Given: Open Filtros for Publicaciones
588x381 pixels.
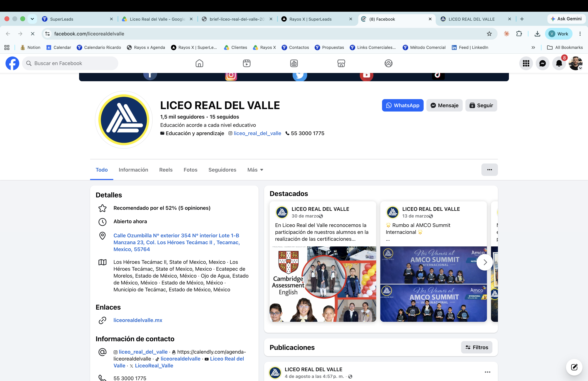Looking at the screenshot, I should [477, 347].
